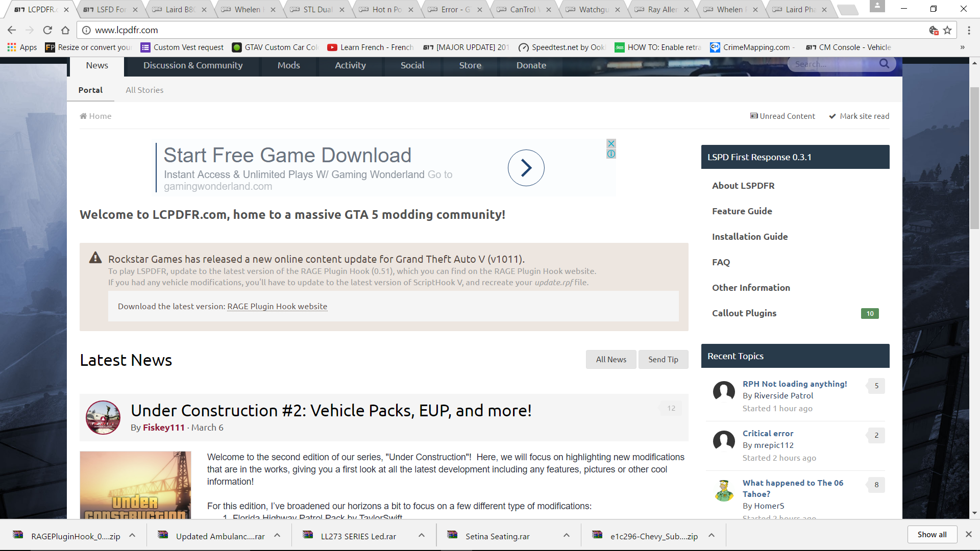Bookmark page with star icon
980x551 pixels.
pos(947,30)
